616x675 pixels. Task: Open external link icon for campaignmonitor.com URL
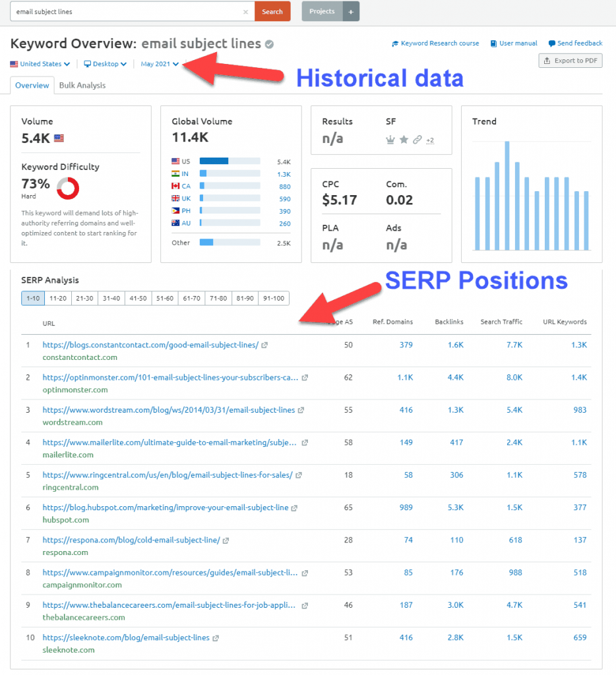305,573
